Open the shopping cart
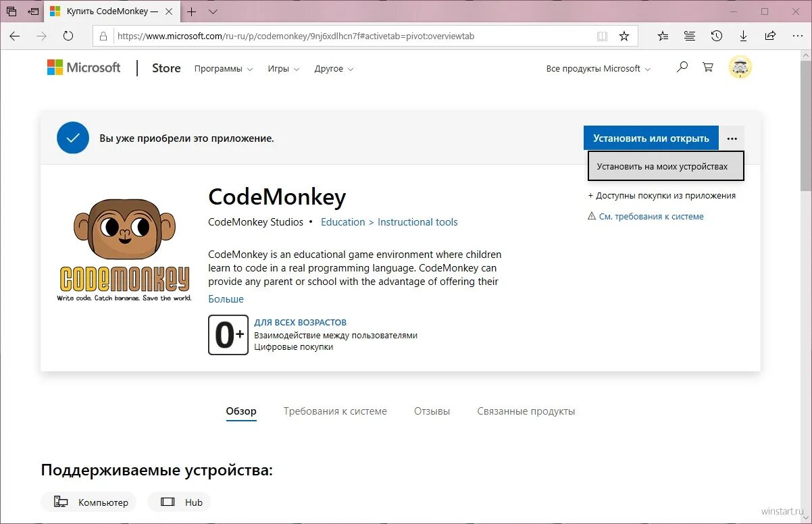The height and width of the screenshot is (524, 812). 707,67
